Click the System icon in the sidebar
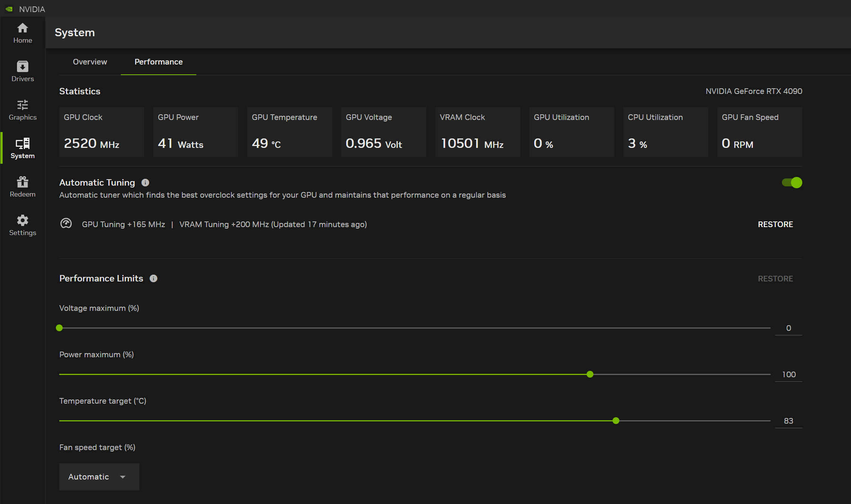This screenshot has height=504, width=851. [x=22, y=148]
